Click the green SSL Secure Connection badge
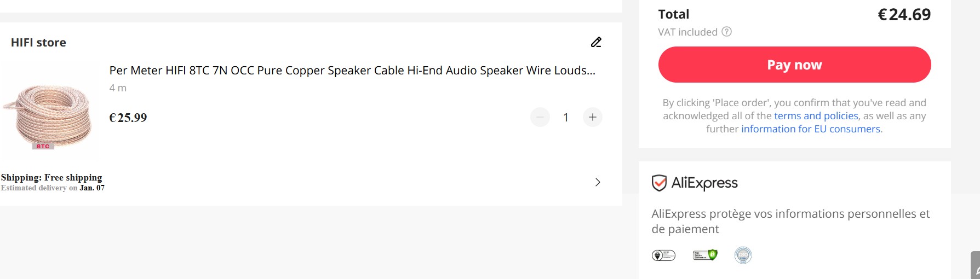The height and width of the screenshot is (279, 980). click(x=705, y=255)
